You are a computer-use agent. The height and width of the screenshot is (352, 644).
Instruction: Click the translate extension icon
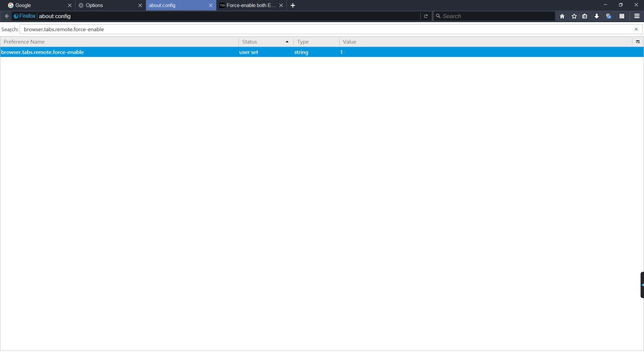pyautogui.click(x=609, y=16)
